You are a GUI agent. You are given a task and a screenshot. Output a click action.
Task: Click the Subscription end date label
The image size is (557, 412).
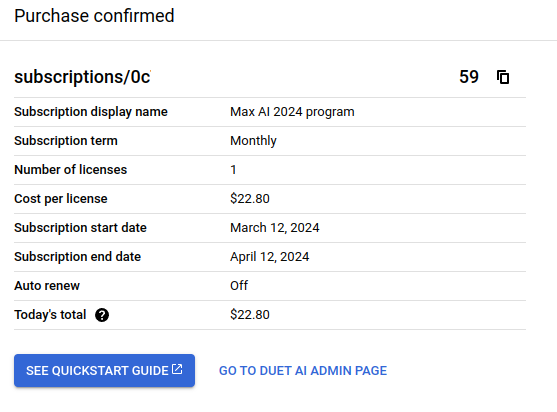pos(77,257)
